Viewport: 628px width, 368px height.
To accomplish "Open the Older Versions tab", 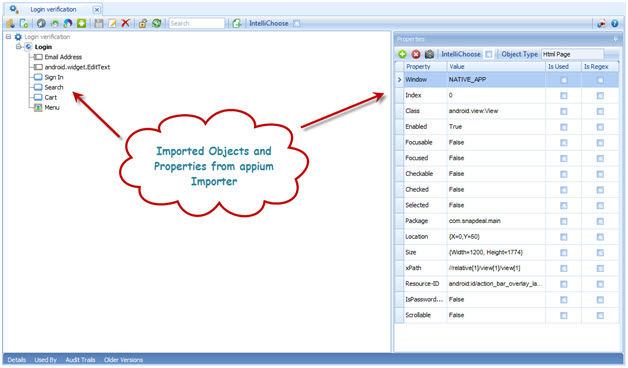I will 123,360.
